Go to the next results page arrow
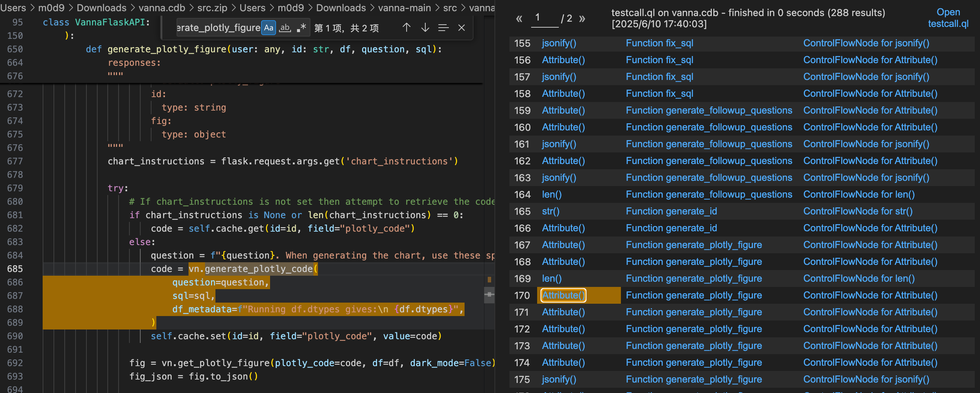The width and height of the screenshot is (980, 393). point(582,18)
